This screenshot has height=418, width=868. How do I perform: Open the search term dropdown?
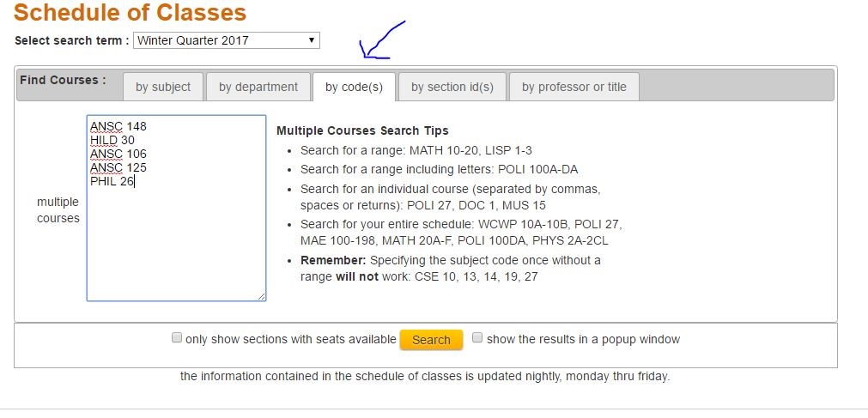click(x=226, y=40)
